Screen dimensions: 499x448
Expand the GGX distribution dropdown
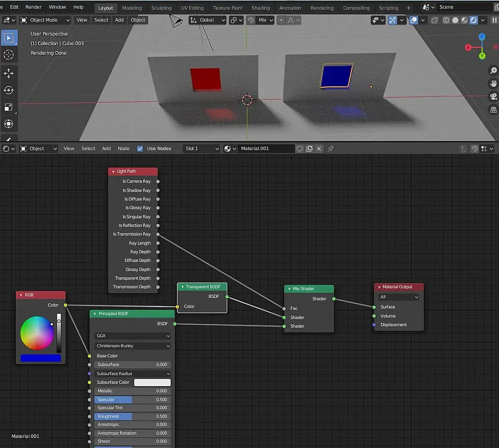coord(133,336)
